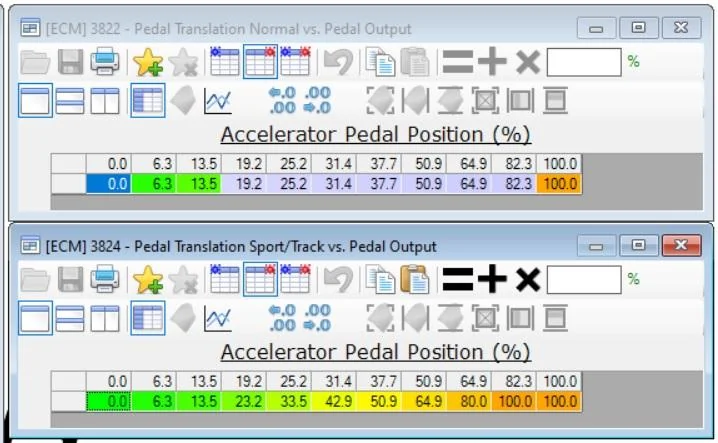The image size is (718, 443).
Task: Add 3824 table to favorites star
Action: pos(147,279)
